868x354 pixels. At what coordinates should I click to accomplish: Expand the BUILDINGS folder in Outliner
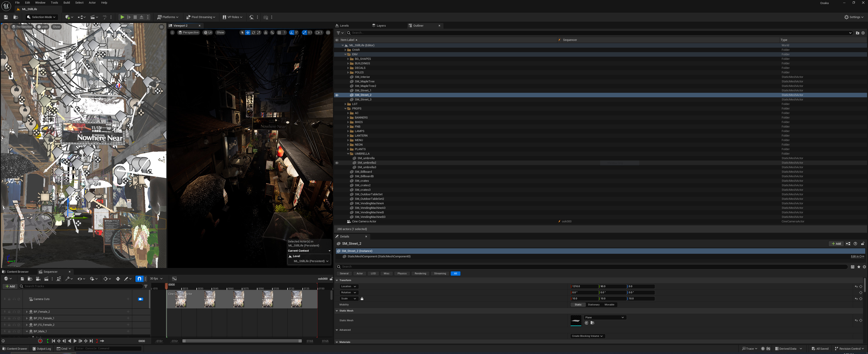coord(348,64)
